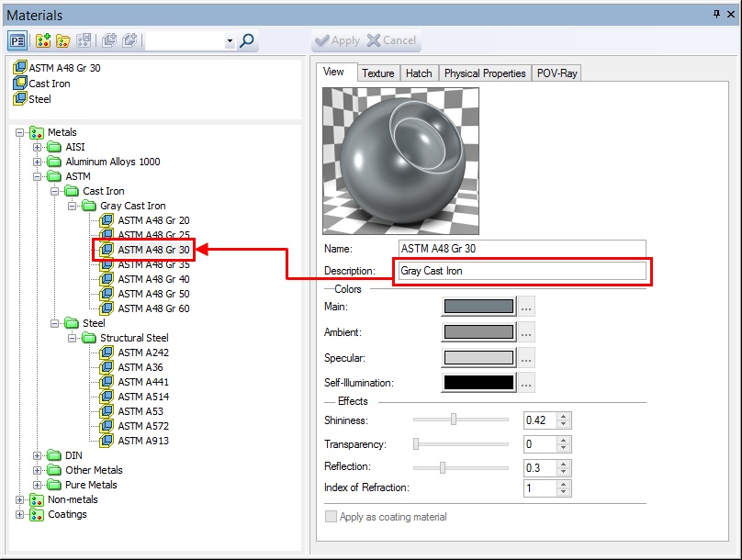
Task: Click the search magnifier icon
Action: click(247, 40)
